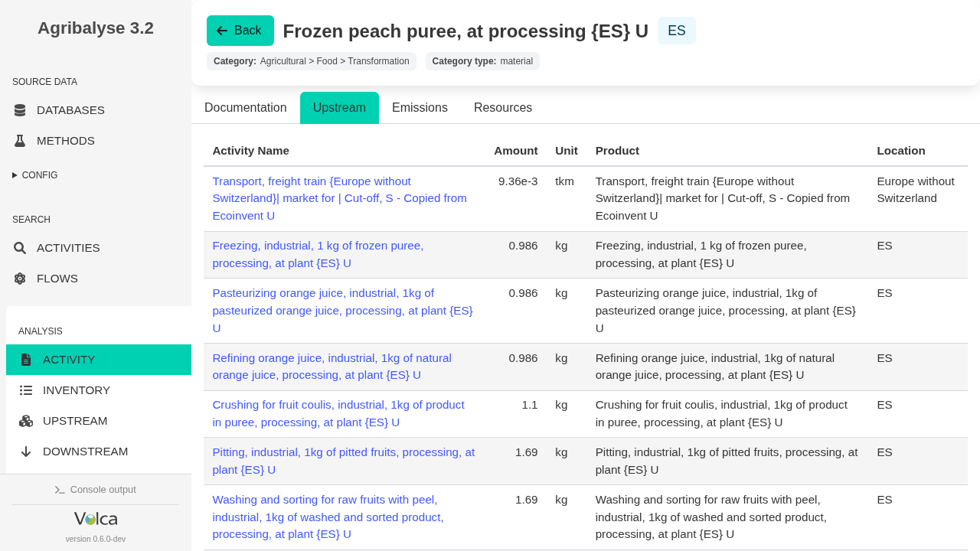This screenshot has width=980, height=551.
Task: Expand the CONFIG section
Action: tap(35, 175)
